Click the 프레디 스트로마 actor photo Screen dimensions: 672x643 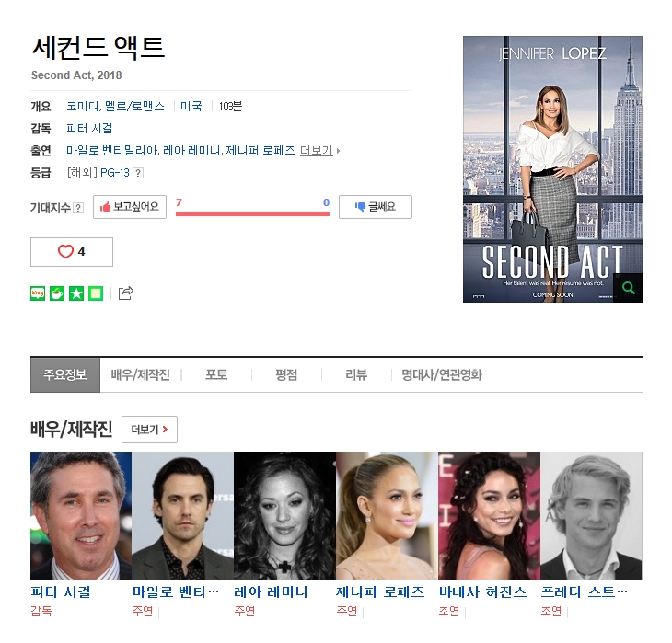591,515
